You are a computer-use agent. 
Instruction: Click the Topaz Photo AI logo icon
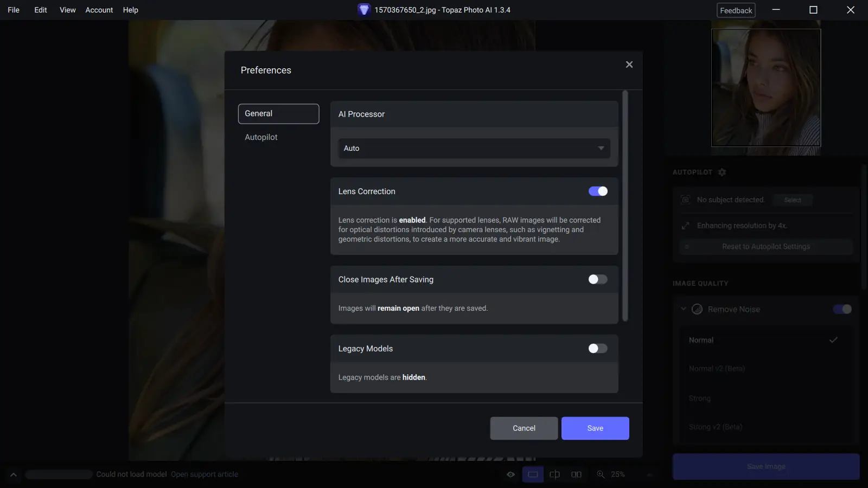[364, 10]
